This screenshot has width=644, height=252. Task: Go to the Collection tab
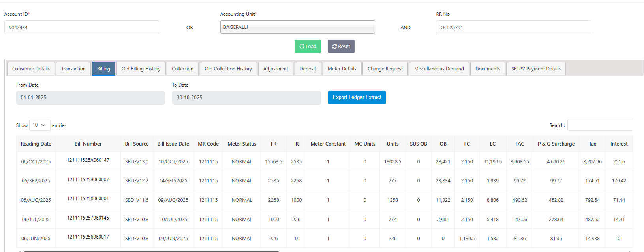pyautogui.click(x=182, y=69)
